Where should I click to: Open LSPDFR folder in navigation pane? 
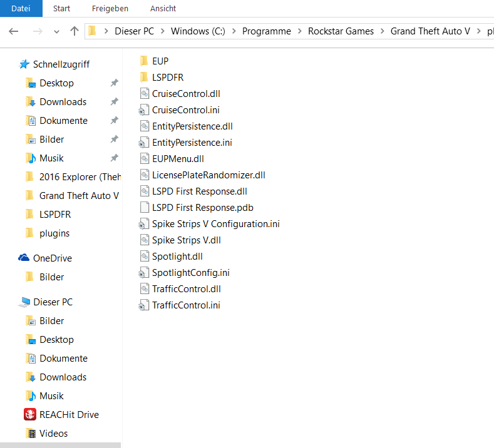55,215
